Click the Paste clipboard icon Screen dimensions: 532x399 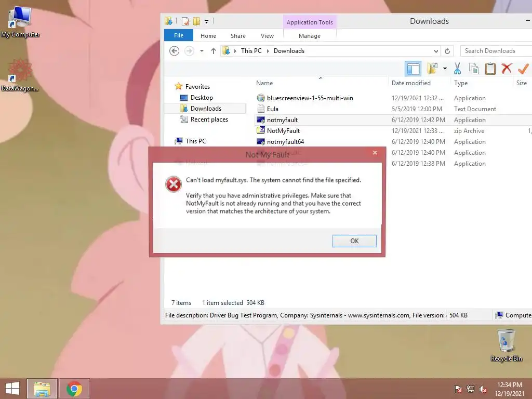[x=490, y=69]
